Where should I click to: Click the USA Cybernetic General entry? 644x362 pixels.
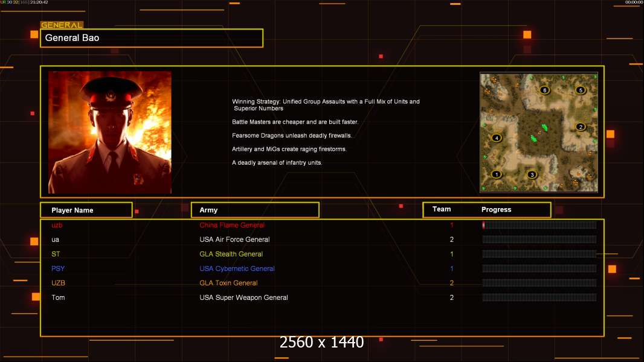[x=237, y=268]
